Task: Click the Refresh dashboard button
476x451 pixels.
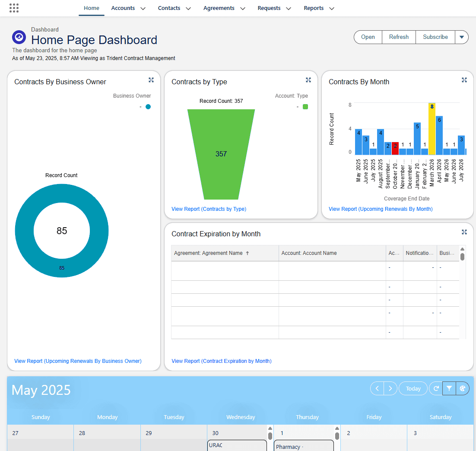Action: point(399,37)
